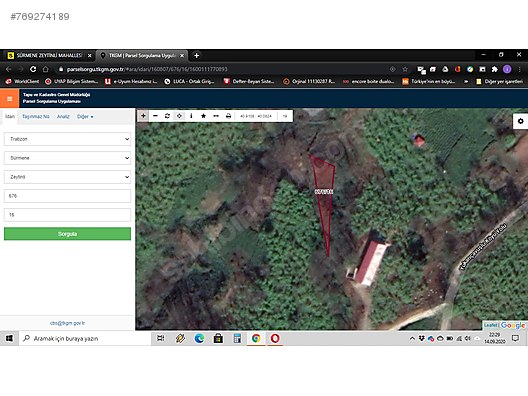Open Opera browser from taskbar

pos(275,338)
